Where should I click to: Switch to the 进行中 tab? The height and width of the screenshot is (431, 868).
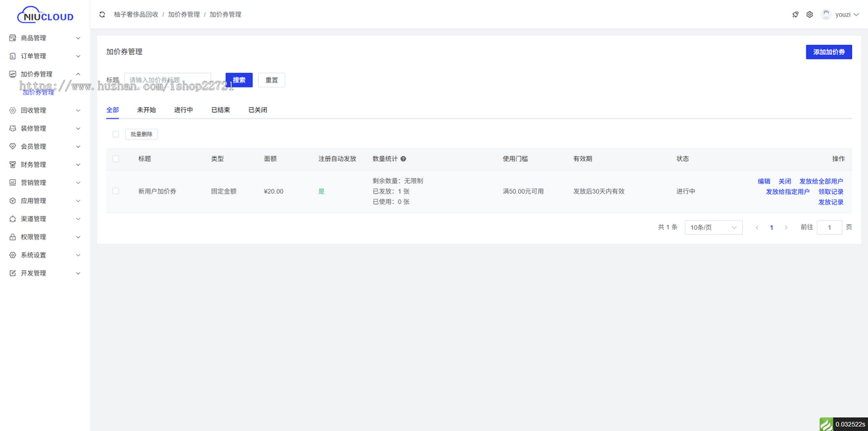pyautogui.click(x=183, y=110)
